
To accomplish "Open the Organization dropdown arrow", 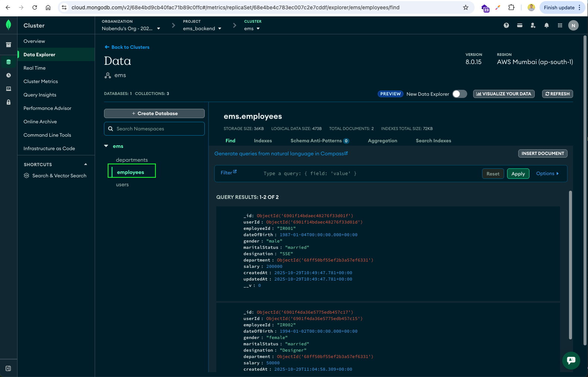I will click(x=158, y=29).
